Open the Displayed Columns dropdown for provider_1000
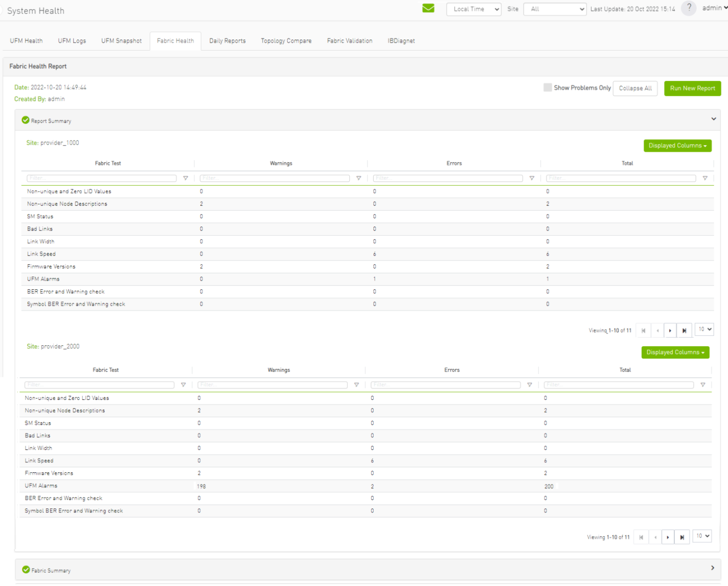 coord(677,146)
